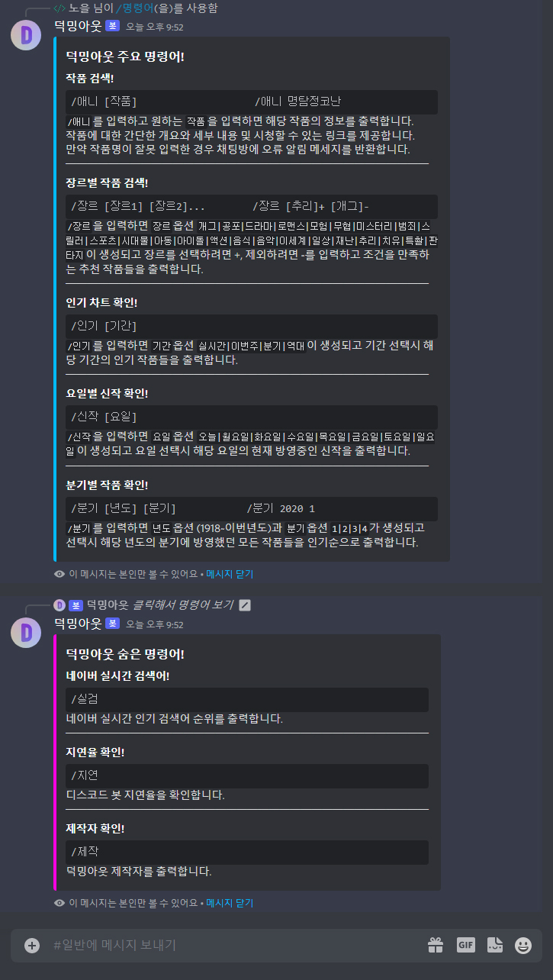Click the /애니 [작품] code block
553x980 pixels.
252,102
